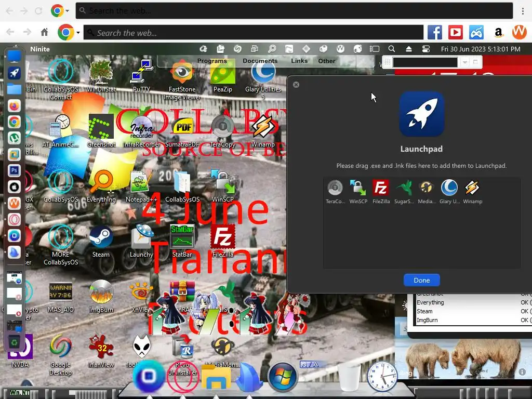Viewport: 532px width, 399px height.
Task: Click the analog clock in the bottom dock
Action: coord(382,377)
